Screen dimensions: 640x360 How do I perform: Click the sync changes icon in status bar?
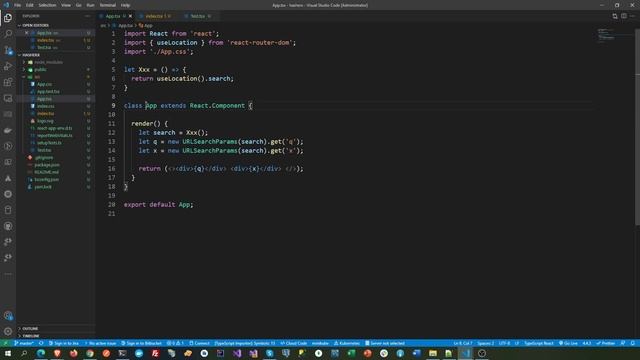[41, 343]
